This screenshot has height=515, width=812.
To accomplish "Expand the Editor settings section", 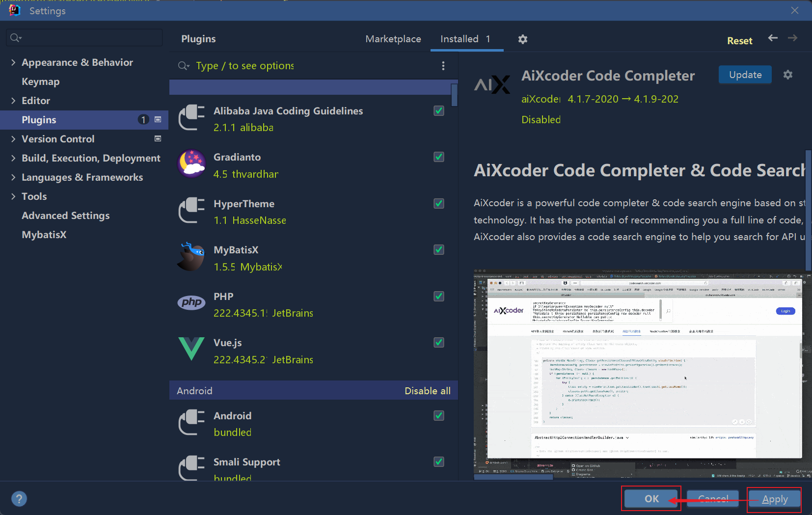I will [x=13, y=101].
